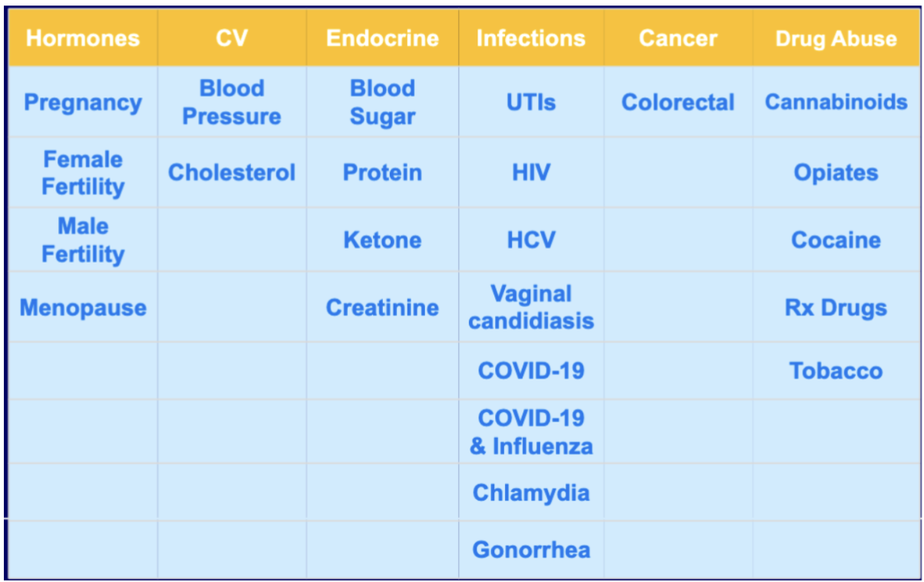Select the Vaginal candidiasis cell

pos(531,307)
